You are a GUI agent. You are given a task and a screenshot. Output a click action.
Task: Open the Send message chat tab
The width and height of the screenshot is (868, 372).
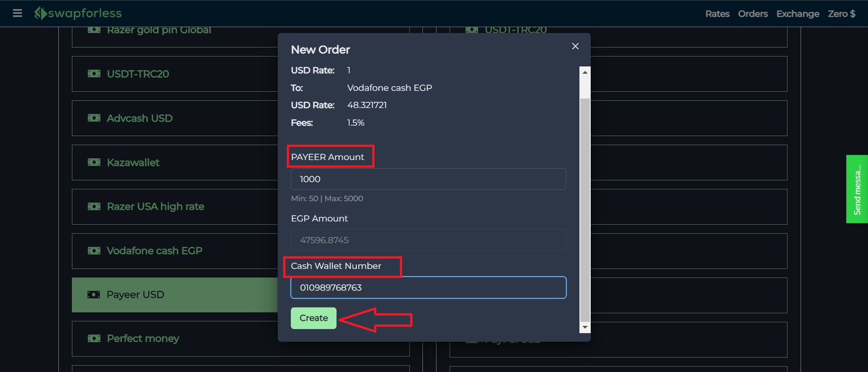click(857, 189)
